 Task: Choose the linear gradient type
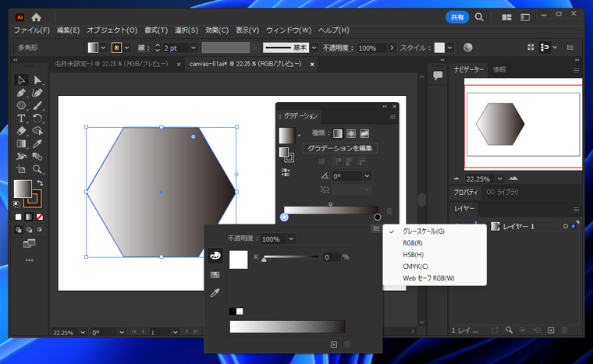(338, 133)
